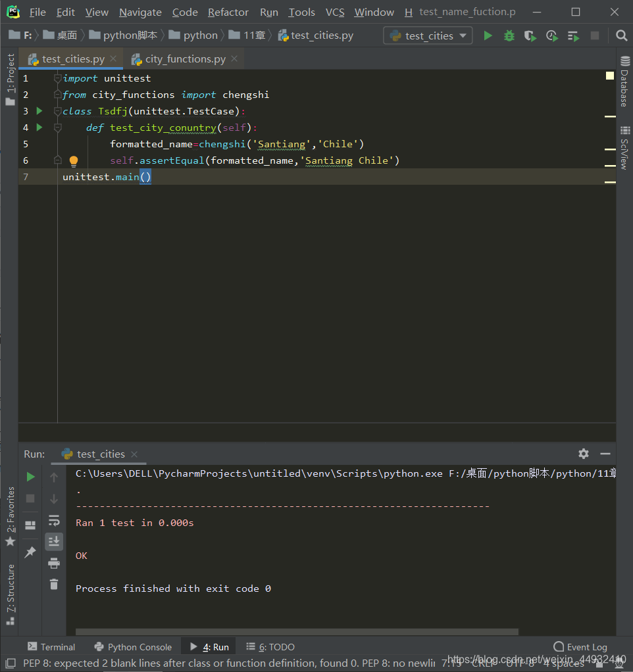
Task: Click the Concurrency Diagram run icon
Action: pos(573,36)
